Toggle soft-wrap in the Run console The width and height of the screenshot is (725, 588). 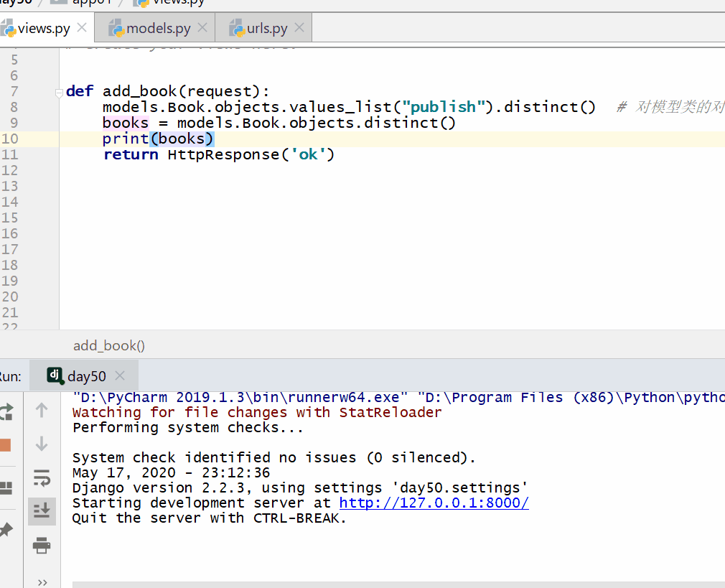click(x=42, y=477)
